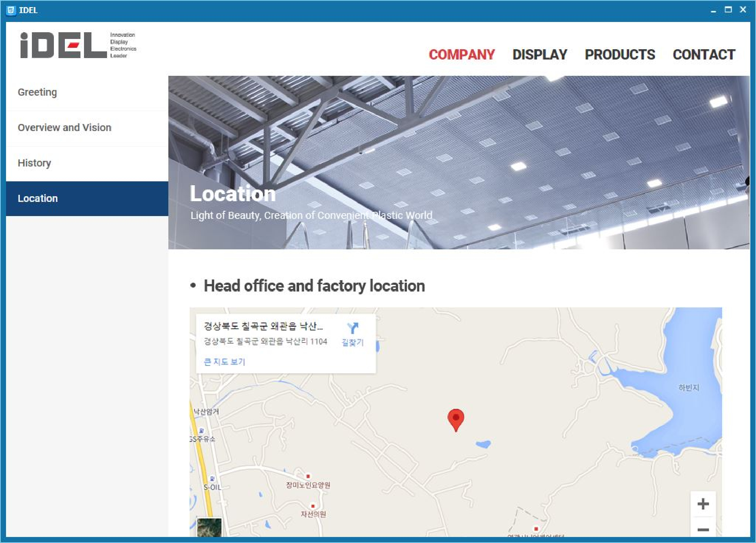Viewport: 756px width, 543px height.
Task: Click the '길찾기' directions link
Action: [x=353, y=342]
